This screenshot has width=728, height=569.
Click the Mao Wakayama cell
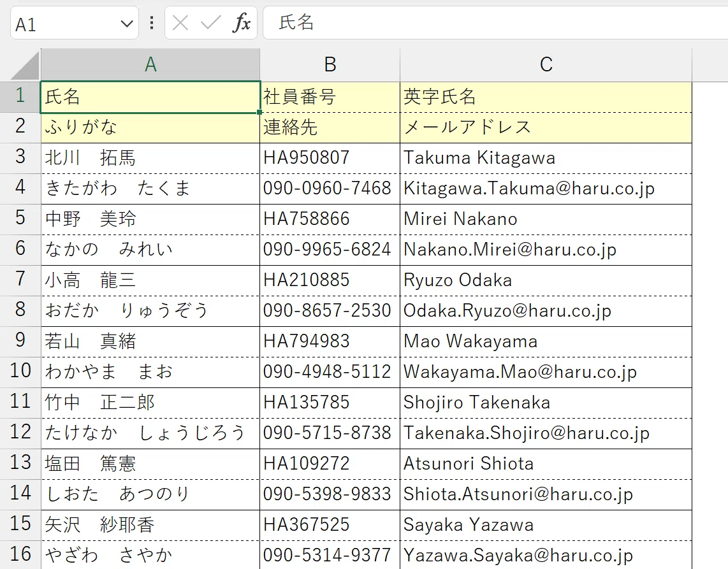click(546, 342)
